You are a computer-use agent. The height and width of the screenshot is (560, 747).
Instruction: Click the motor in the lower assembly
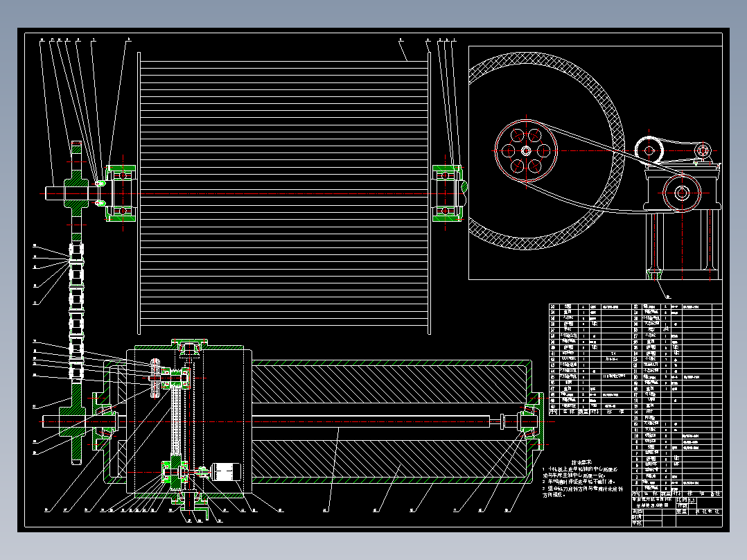click(x=225, y=472)
